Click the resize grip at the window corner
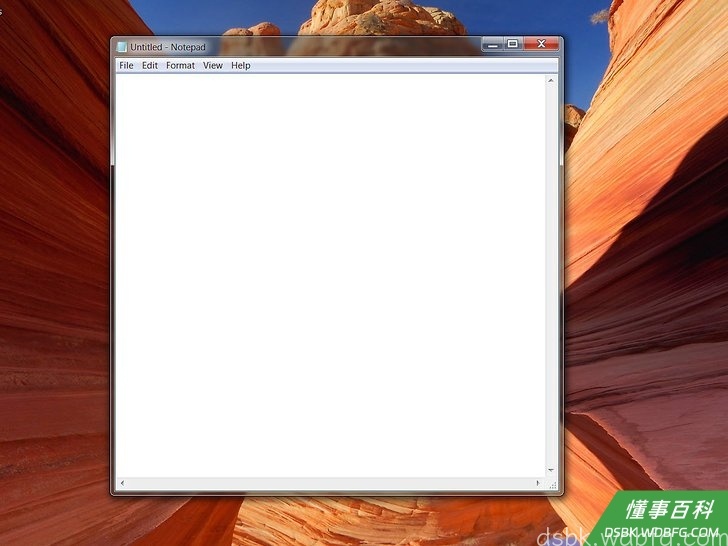Viewport: 728px width, 546px height. (x=552, y=484)
